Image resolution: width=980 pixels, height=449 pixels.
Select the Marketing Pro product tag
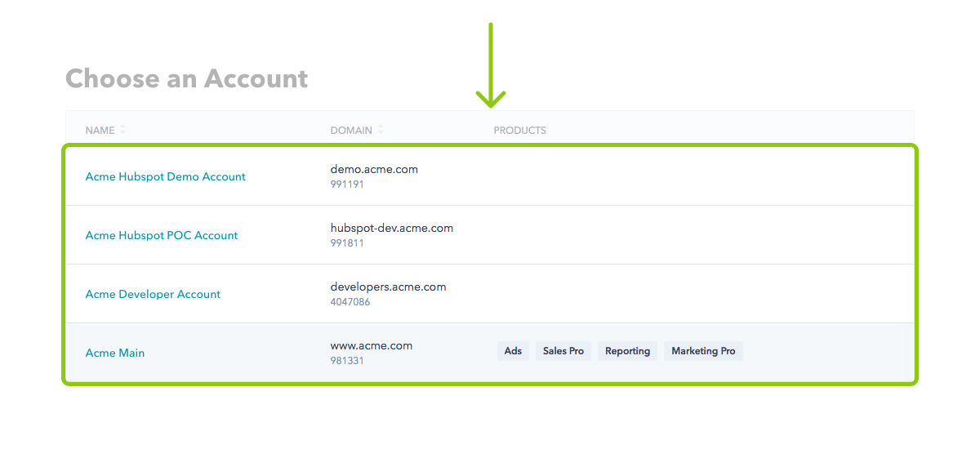pyautogui.click(x=703, y=351)
